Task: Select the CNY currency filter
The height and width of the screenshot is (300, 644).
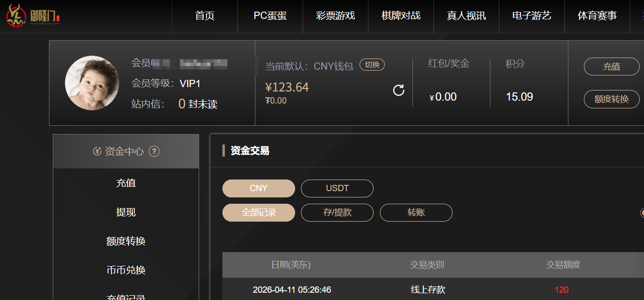Action: pyautogui.click(x=258, y=188)
